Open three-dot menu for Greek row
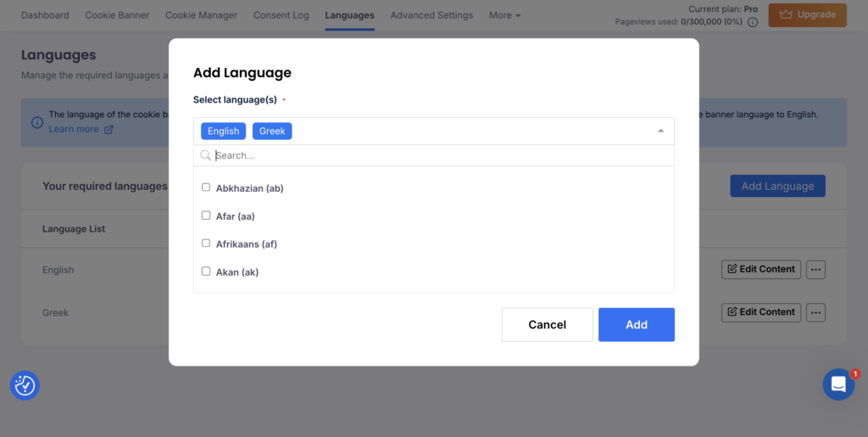Viewport: 868px width, 437px height. point(815,312)
